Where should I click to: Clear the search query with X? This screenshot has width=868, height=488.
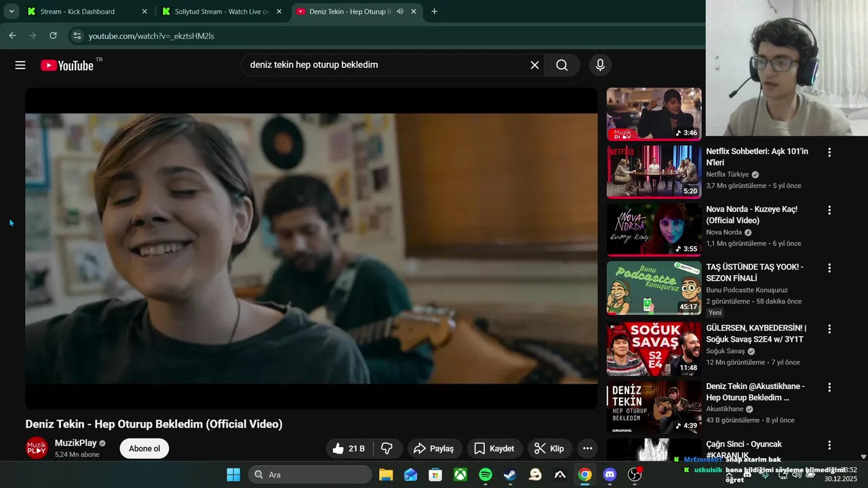(x=534, y=65)
